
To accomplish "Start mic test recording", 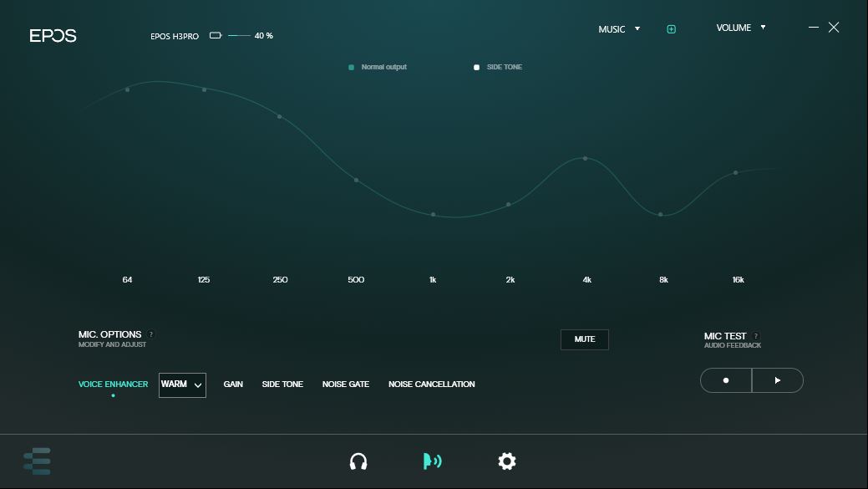I will point(726,380).
